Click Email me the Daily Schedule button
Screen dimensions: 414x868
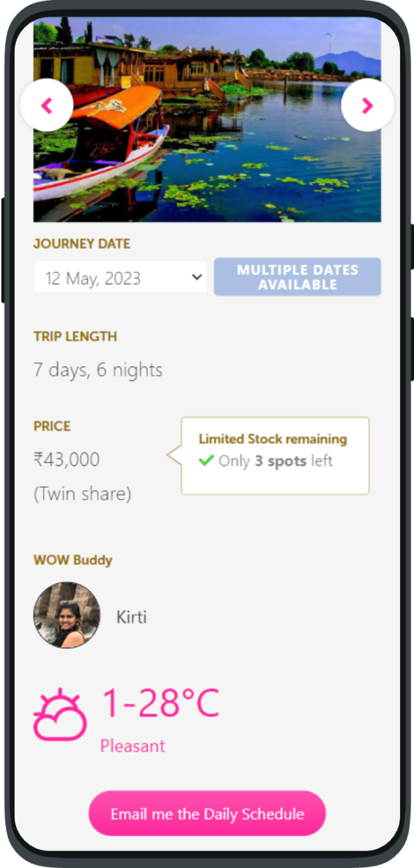[207, 813]
